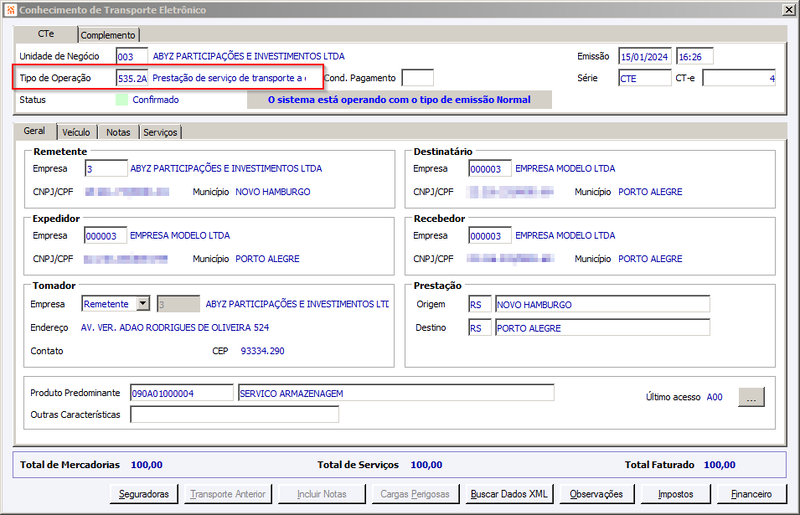Click the Outras Características field
Image resolution: width=800 pixels, height=515 pixels.
tap(234, 414)
